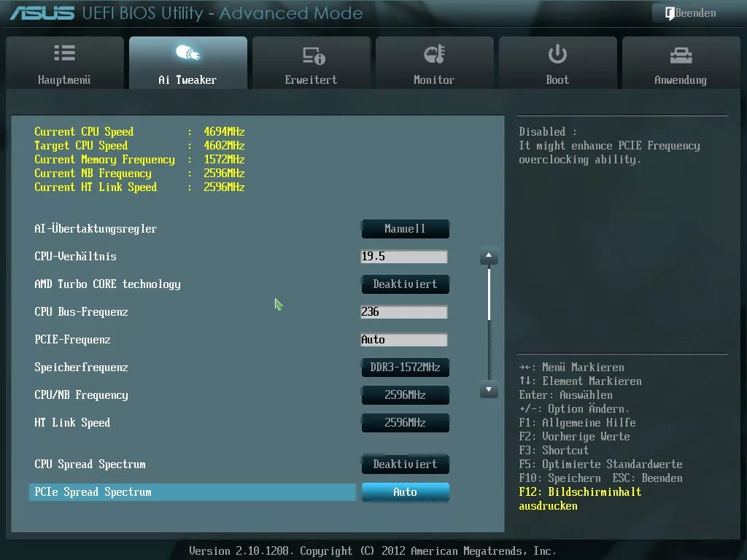Select the PCIE-Frequenz label
Screen dimensions: 747x560
tap(72, 340)
